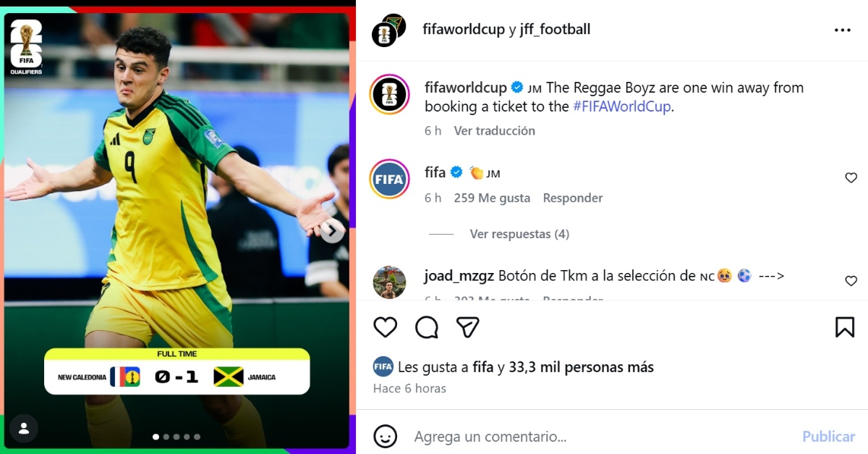Click the Publicar button
The height and width of the screenshot is (454, 868).
click(x=829, y=437)
